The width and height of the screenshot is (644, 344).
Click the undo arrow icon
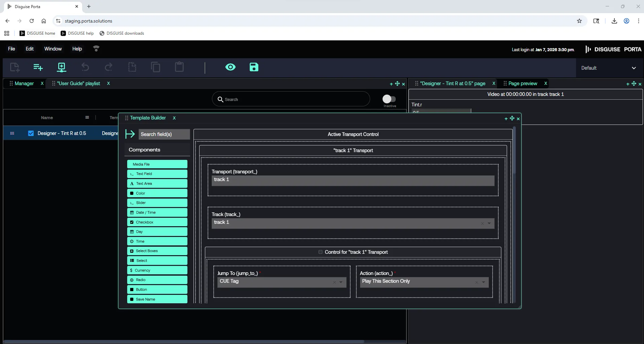point(85,67)
